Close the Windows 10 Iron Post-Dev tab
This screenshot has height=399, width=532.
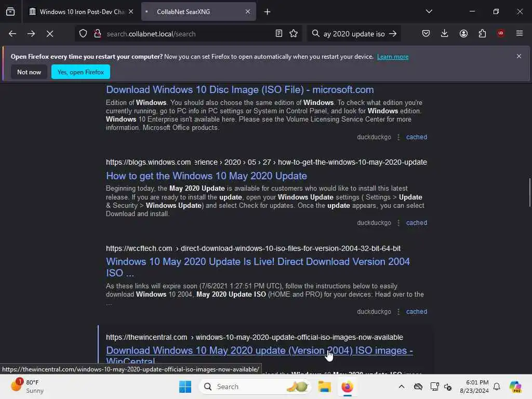(x=131, y=11)
